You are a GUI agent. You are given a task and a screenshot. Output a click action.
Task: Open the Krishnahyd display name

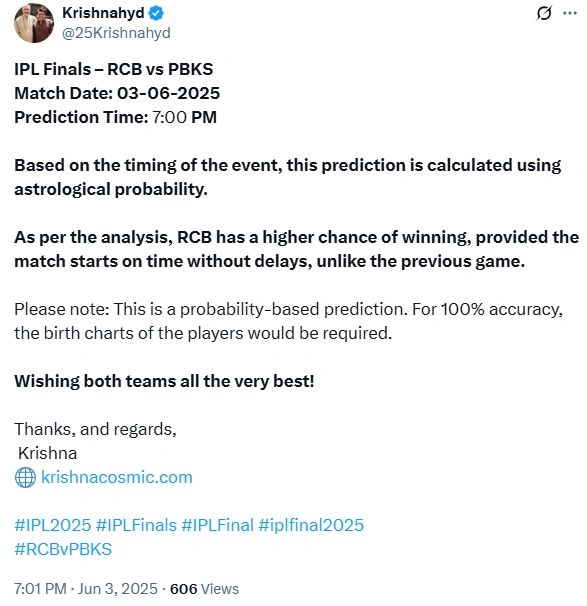coord(103,13)
